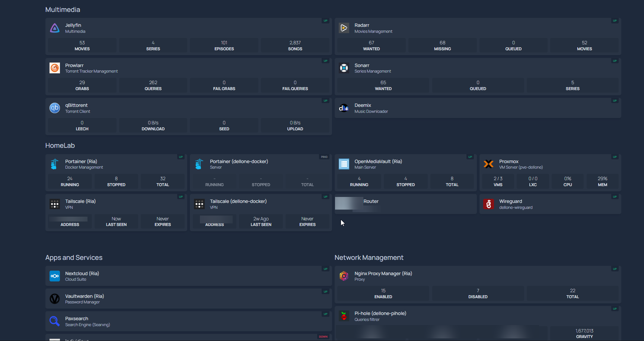This screenshot has height=341, width=644.
Task: Click the DOWN status badge
Action: pyautogui.click(x=323, y=337)
